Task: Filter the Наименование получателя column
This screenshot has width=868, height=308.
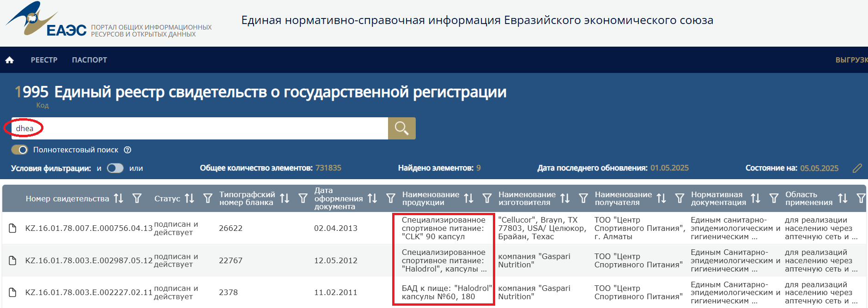Action: click(680, 198)
